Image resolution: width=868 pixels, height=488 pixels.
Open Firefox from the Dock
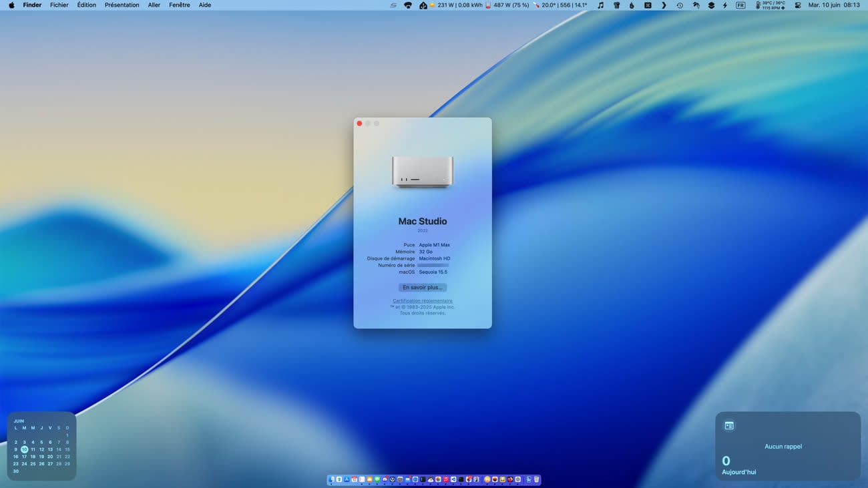click(x=510, y=479)
